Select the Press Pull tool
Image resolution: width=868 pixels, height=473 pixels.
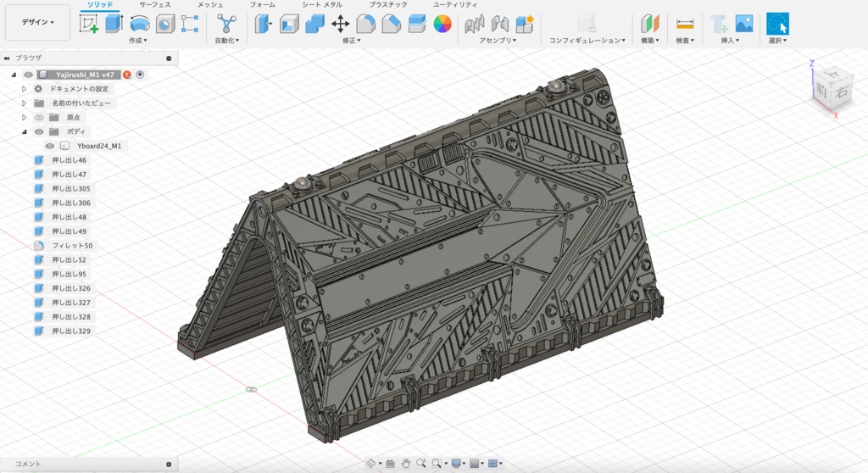coord(264,24)
